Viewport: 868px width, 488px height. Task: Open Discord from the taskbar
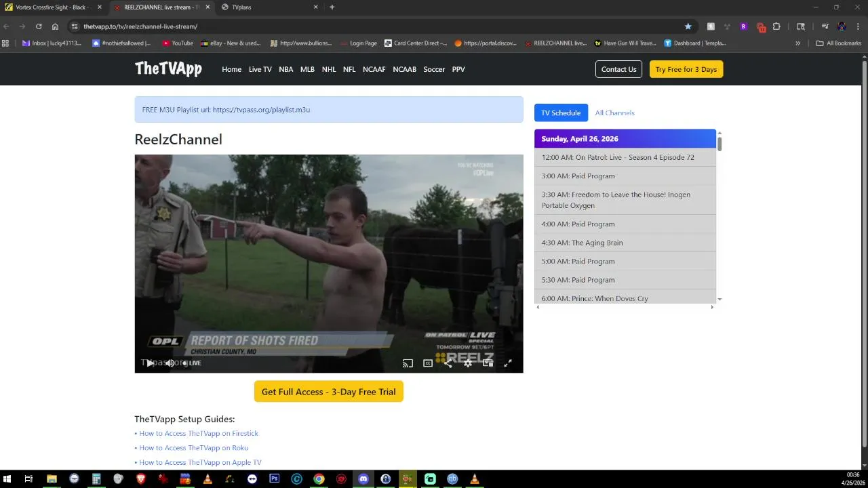point(363,479)
